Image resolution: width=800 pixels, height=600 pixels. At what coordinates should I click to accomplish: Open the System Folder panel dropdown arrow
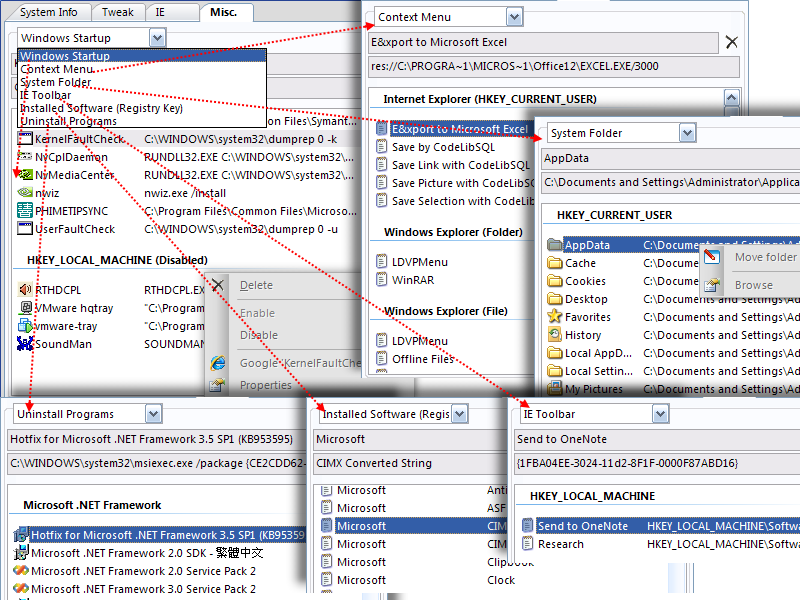pyautogui.click(x=687, y=133)
